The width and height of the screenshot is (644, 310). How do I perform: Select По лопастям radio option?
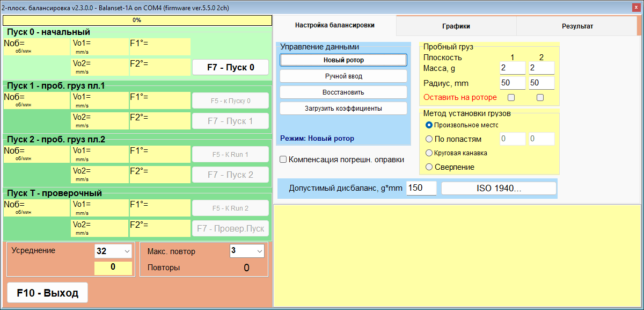pyautogui.click(x=453, y=139)
